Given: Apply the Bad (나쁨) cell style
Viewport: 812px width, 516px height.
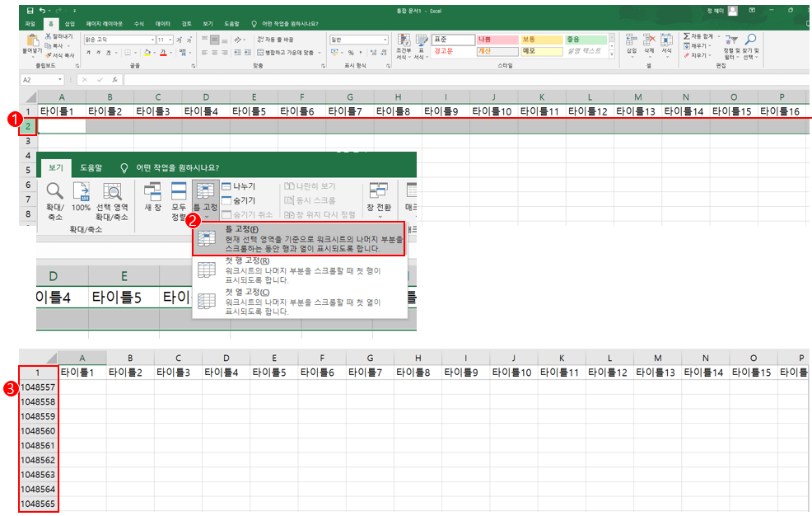Looking at the screenshot, I should (497, 40).
